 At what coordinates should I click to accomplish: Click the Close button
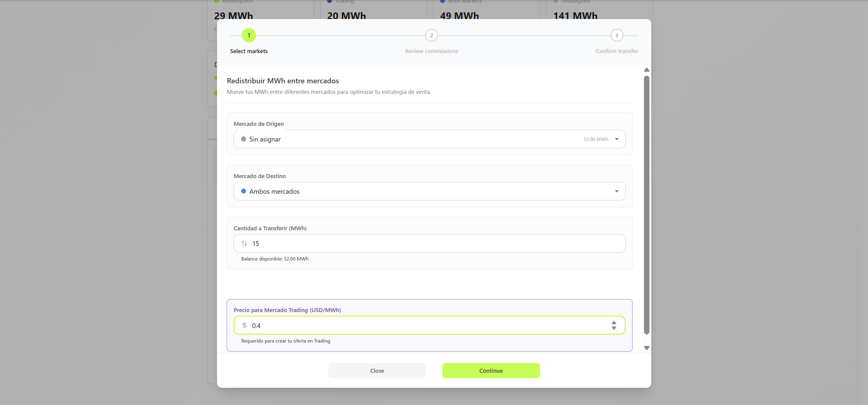(377, 370)
